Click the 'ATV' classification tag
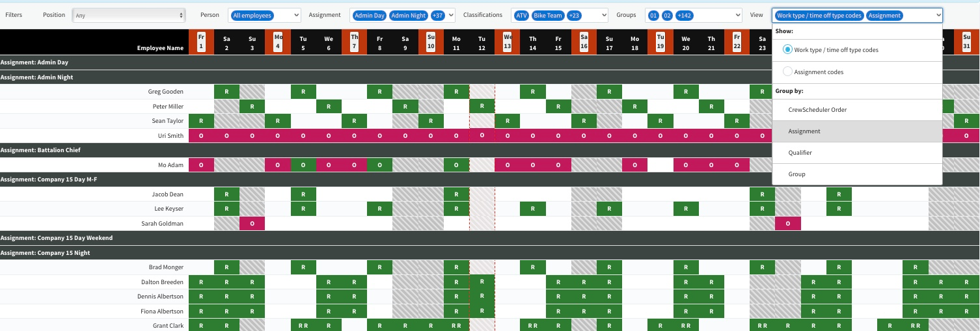This screenshot has height=331, width=980. coord(521,15)
